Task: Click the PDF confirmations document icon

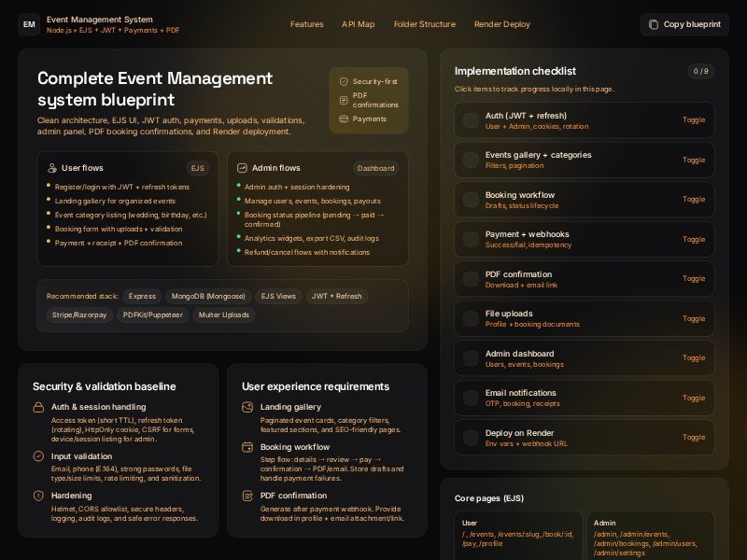Action: coord(344,100)
